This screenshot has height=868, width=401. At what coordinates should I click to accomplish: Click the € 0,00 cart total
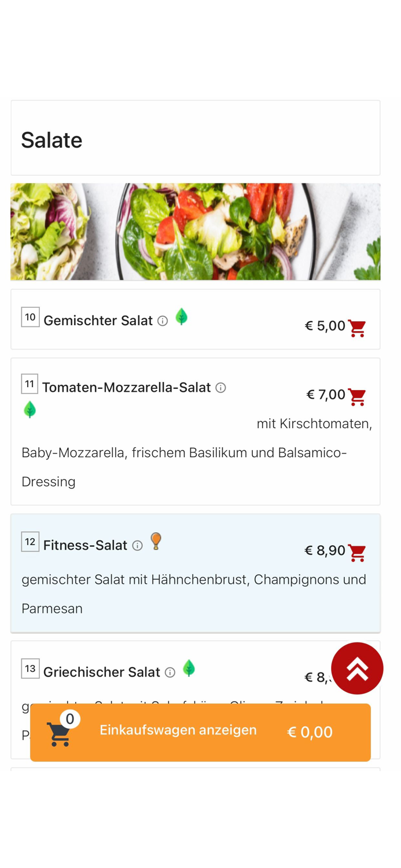309,732
